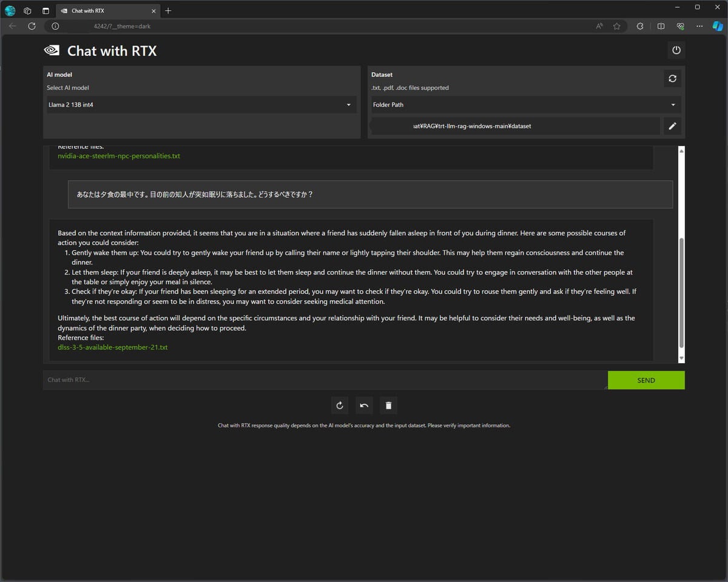
Task: Reload the page in the browser
Action: [32, 26]
